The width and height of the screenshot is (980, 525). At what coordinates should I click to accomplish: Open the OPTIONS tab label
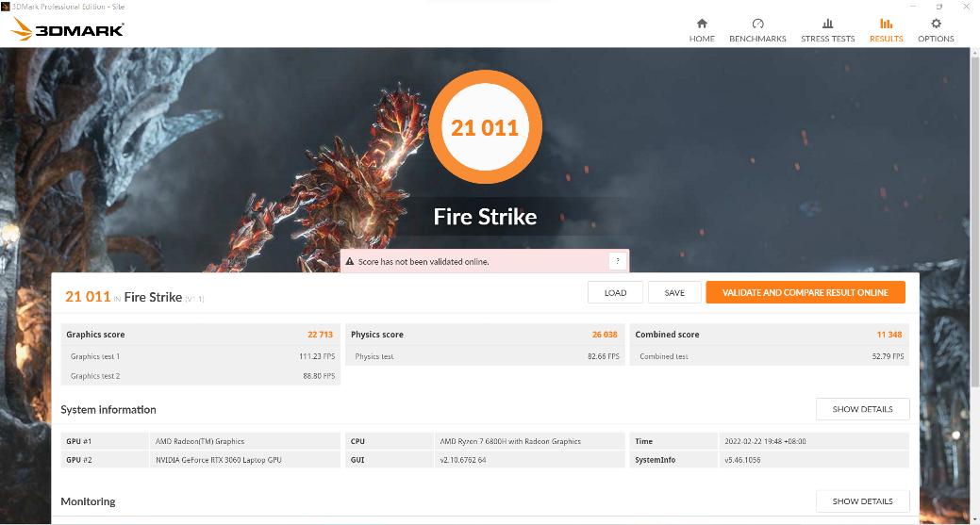pos(936,39)
